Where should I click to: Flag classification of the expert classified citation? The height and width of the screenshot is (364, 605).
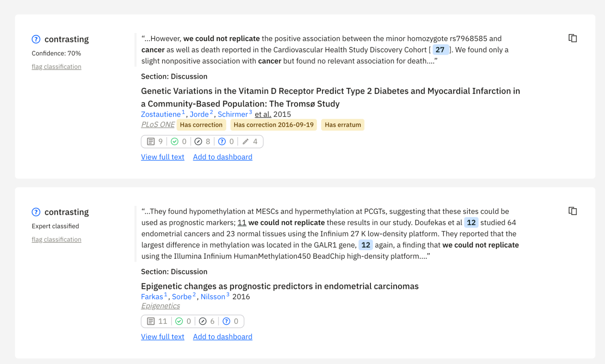pos(56,239)
